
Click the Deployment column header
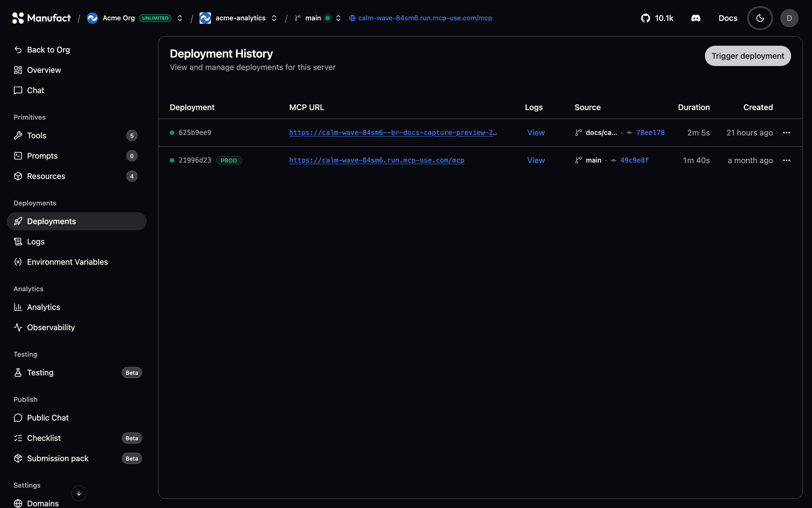coord(192,107)
